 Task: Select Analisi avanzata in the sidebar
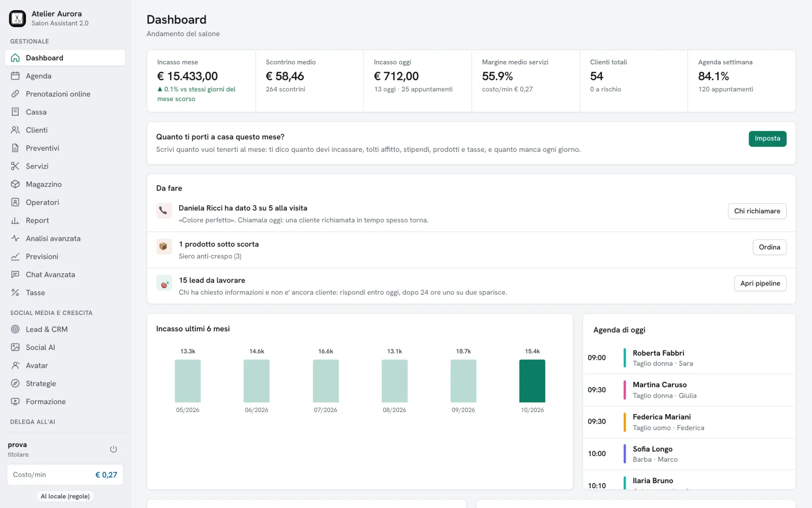pyautogui.click(x=65, y=238)
